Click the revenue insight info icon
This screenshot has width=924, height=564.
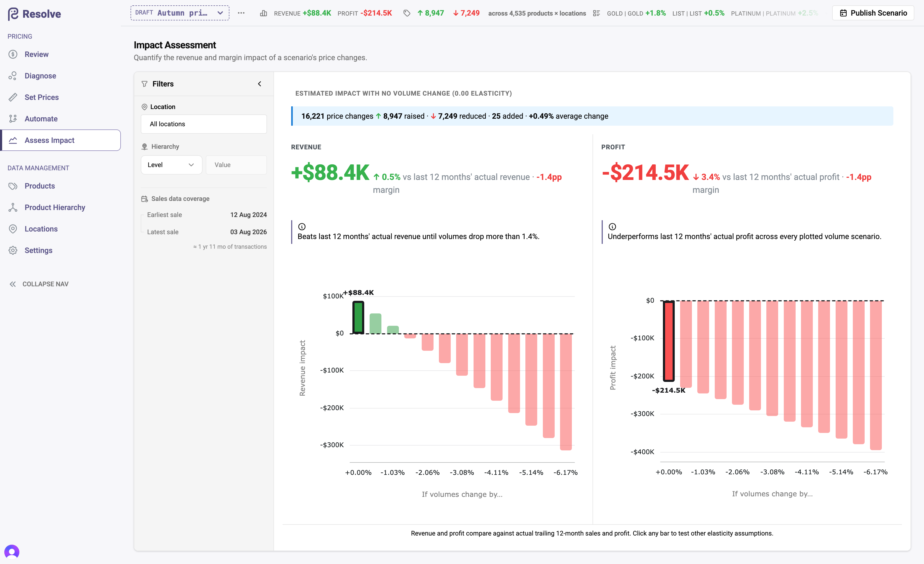coord(302,226)
